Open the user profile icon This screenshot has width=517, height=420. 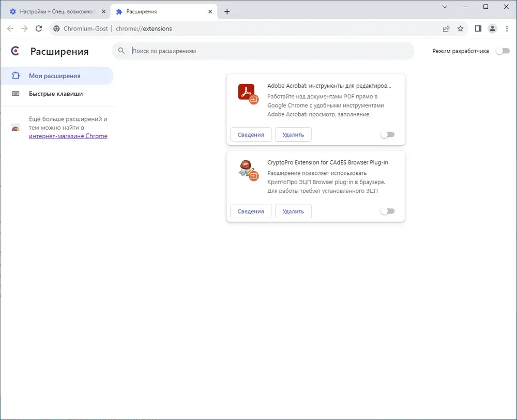tap(492, 28)
